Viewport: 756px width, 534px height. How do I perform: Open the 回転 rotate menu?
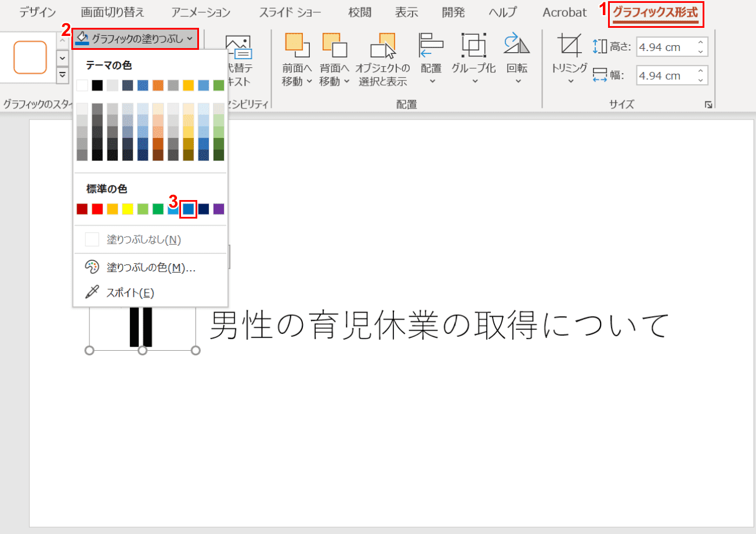click(517, 60)
